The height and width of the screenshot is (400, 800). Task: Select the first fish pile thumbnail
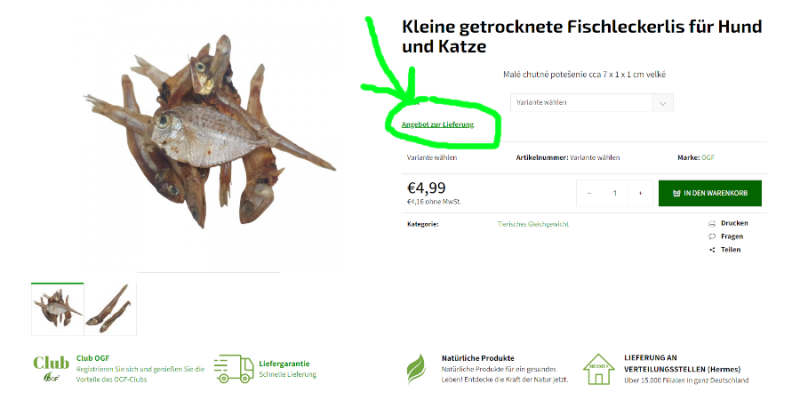57,309
